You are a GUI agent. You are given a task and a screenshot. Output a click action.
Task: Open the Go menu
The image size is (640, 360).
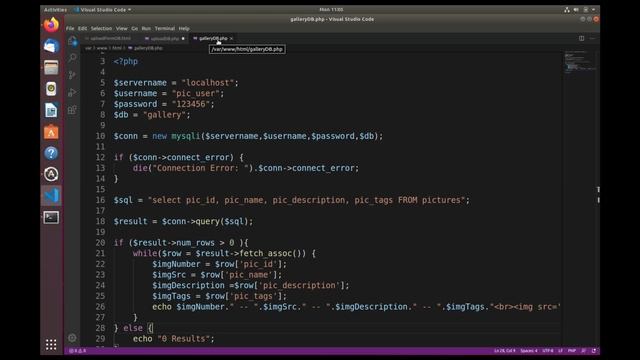tap(135, 29)
